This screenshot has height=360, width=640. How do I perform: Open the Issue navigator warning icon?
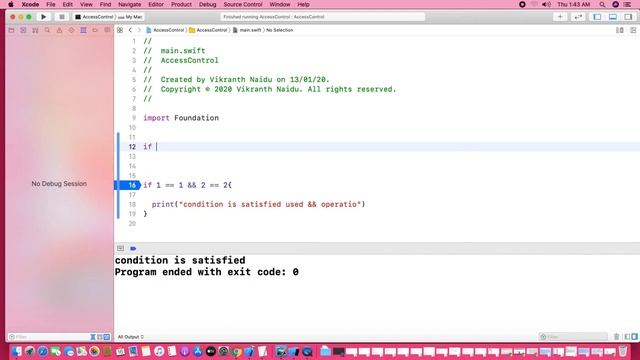click(59, 30)
